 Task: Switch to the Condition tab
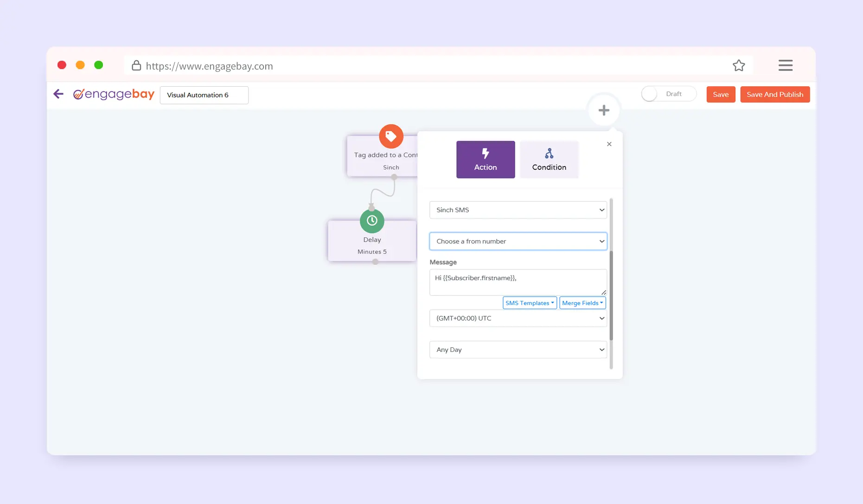tap(549, 159)
